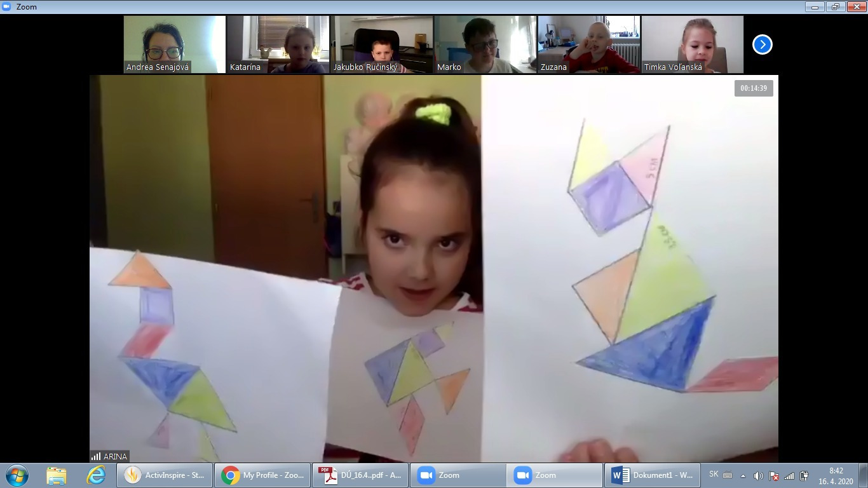Select Timka Voľanská's video thumbnail

[x=692, y=44]
